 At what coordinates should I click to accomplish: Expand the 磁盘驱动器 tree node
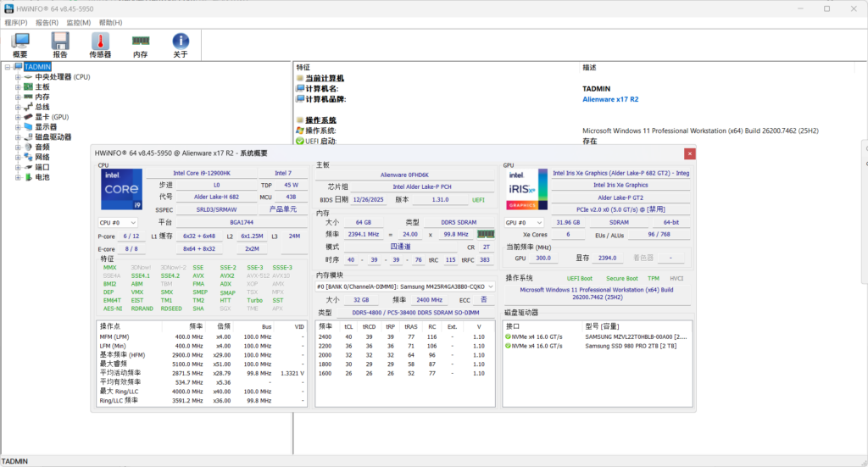pos(18,136)
